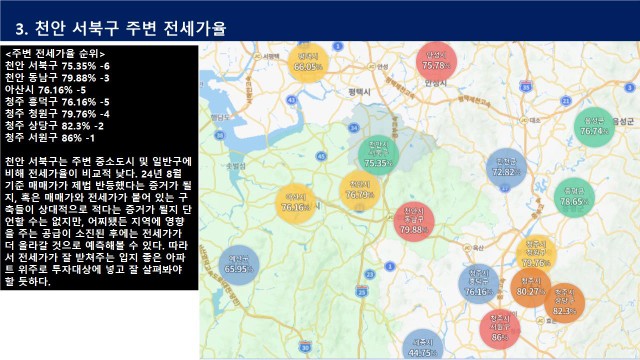Select the 음성군 76.74% green bubble

click(594, 127)
